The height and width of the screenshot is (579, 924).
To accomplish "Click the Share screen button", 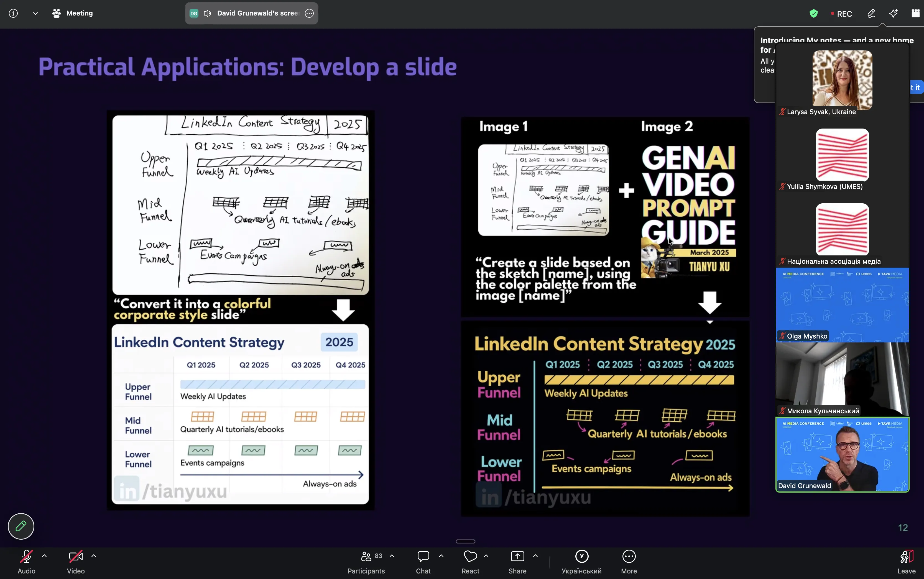I will pos(517,562).
